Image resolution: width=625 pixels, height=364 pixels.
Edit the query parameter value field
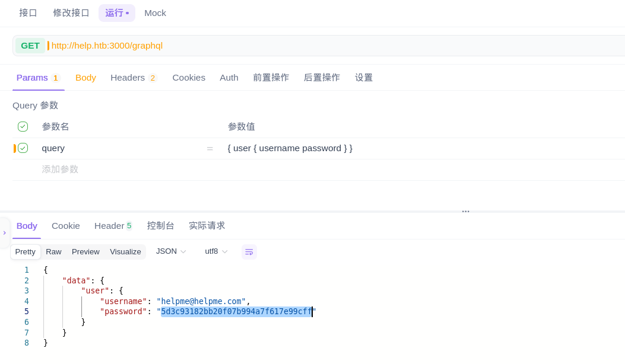[356, 148]
